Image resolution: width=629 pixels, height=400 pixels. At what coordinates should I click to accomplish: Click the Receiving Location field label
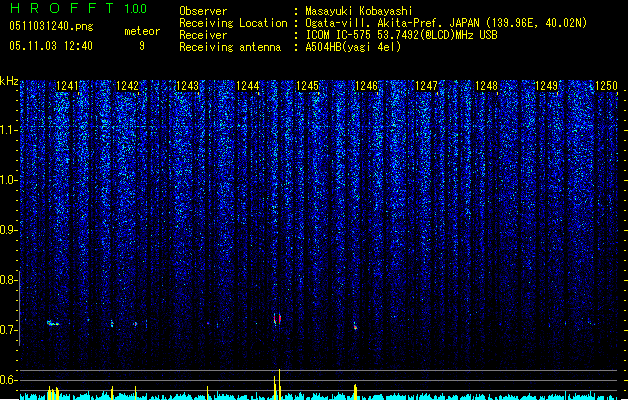233,23
